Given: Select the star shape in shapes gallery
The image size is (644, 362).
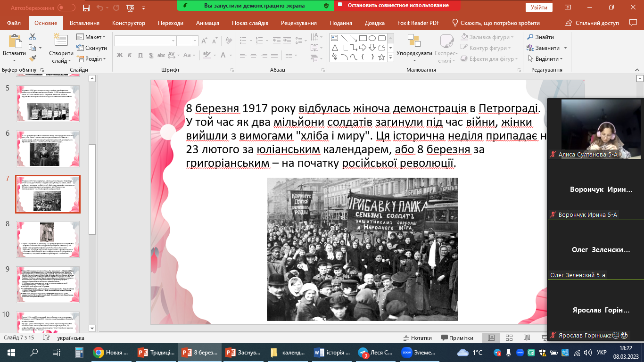Looking at the screenshot, I should click(381, 57).
